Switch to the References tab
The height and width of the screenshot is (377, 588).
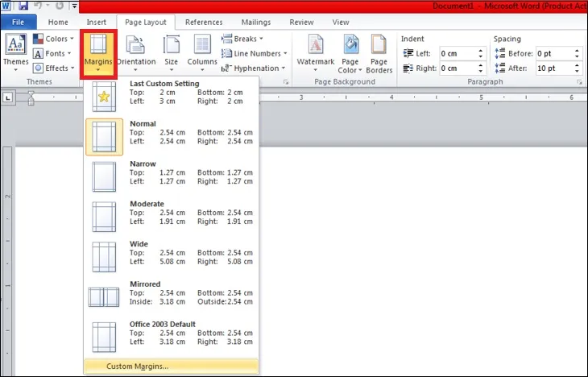tap(204, 23)
